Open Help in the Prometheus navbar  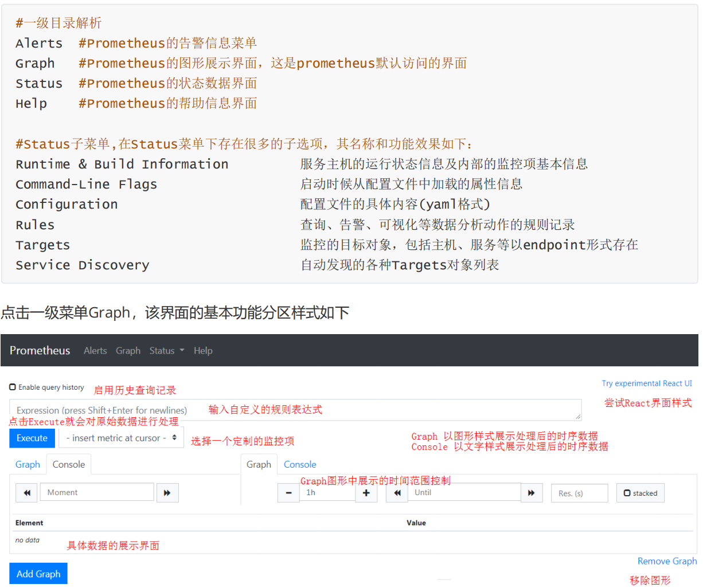203,351
